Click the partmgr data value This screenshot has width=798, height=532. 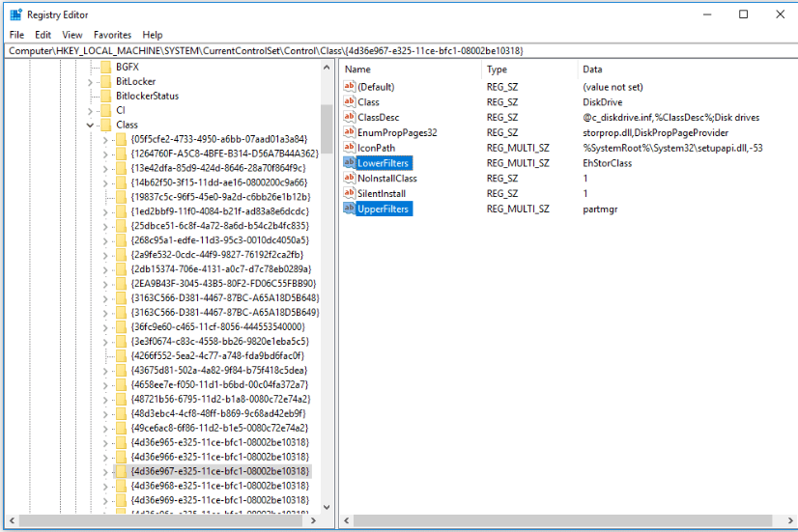click(x=600, y=209)
